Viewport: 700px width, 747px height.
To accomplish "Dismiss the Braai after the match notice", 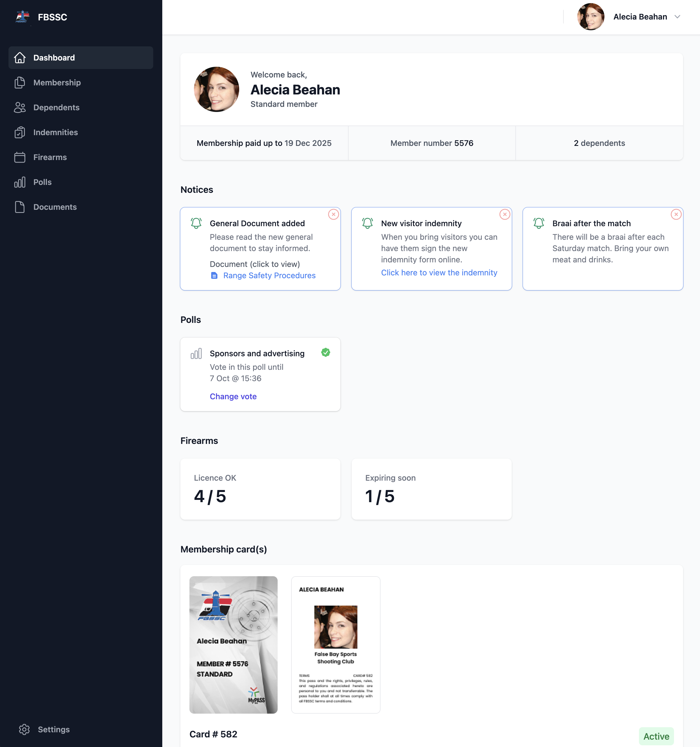I will pyautogui.click(x=676, y=215).
